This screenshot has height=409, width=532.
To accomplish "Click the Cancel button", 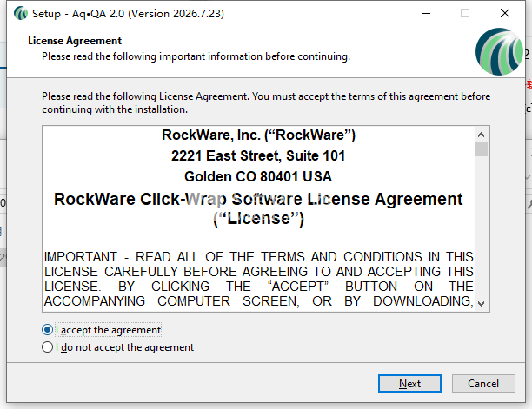I will coord(483,384).
